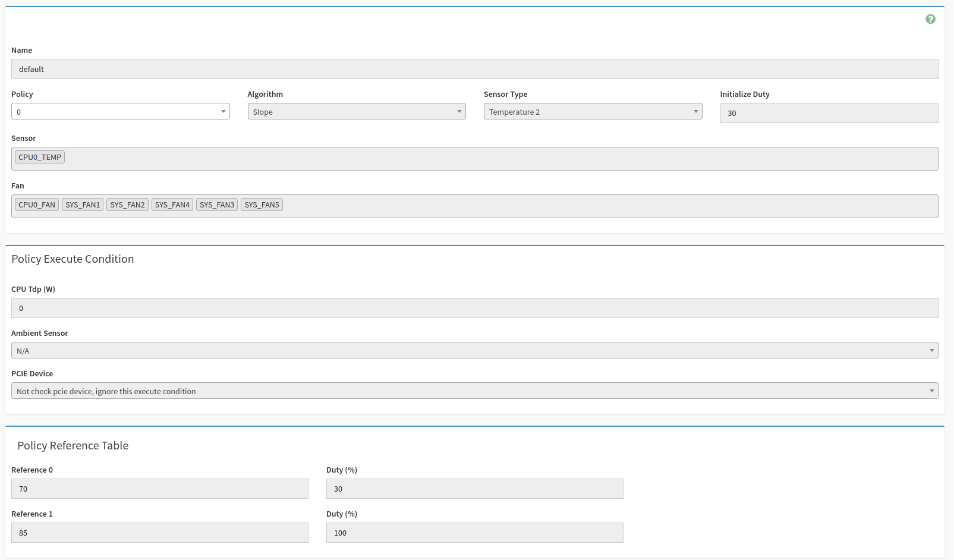Click the Reference 1 field showing 85

[159, 533]
